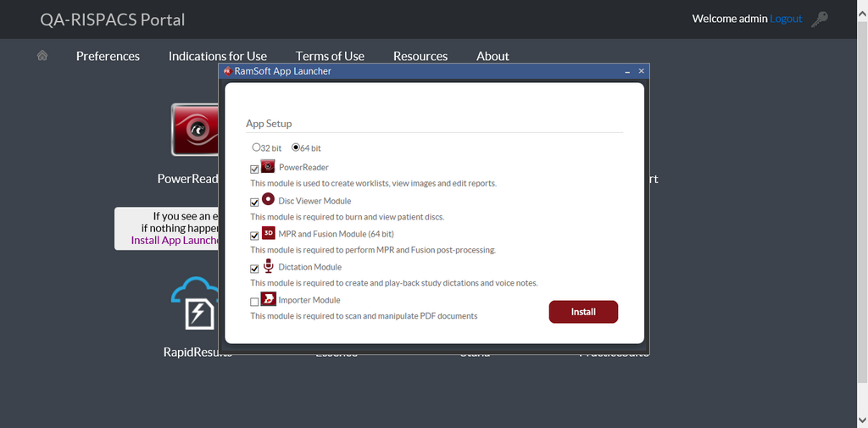Image resolution: width=868 pixels, height=428 pixels.
Task: Click the PowerReader module icon in App Setup
Action: coord(268,166)
